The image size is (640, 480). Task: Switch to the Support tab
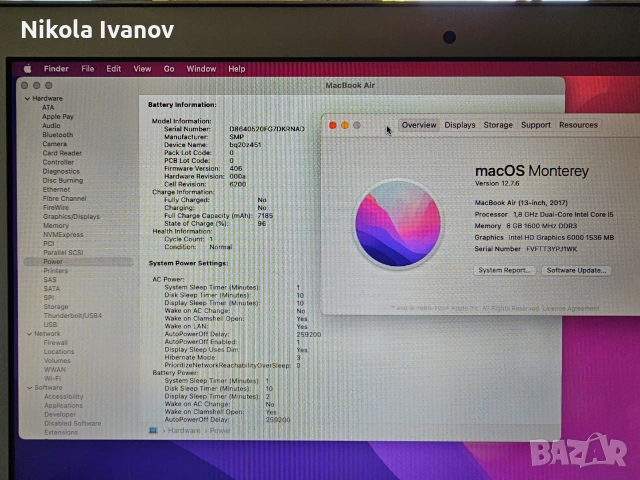[x=536, y=125]
